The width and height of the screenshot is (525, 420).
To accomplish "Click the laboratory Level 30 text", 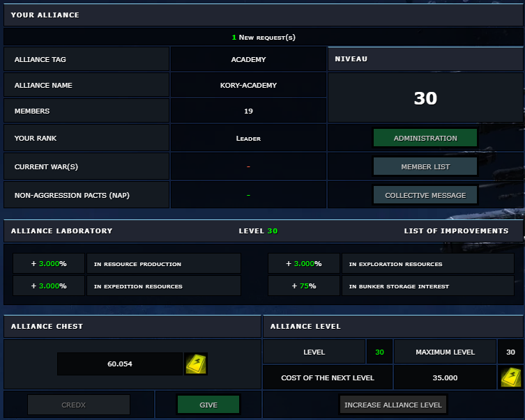I will 258,231.
